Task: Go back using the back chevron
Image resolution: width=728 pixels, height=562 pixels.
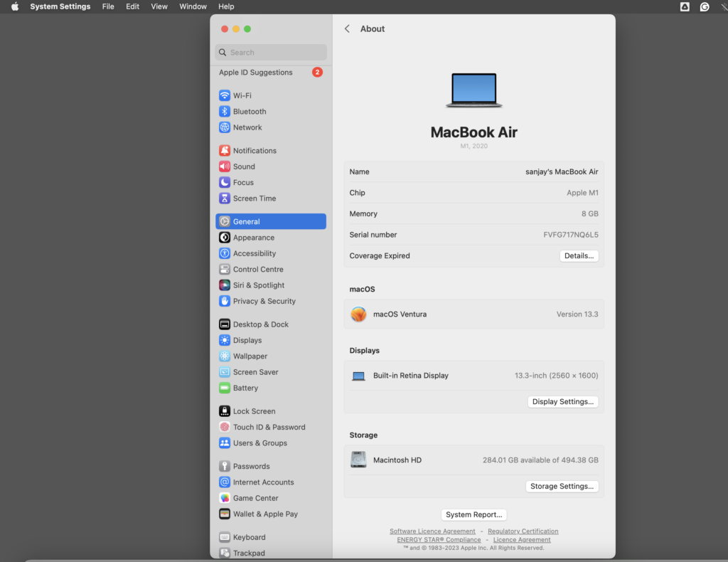Action: [347, 28]
